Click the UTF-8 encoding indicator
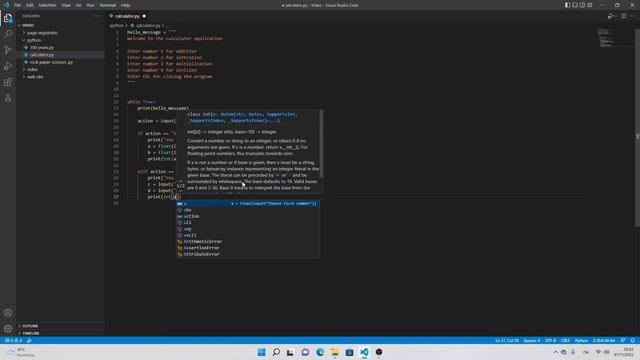 (550, 340)
